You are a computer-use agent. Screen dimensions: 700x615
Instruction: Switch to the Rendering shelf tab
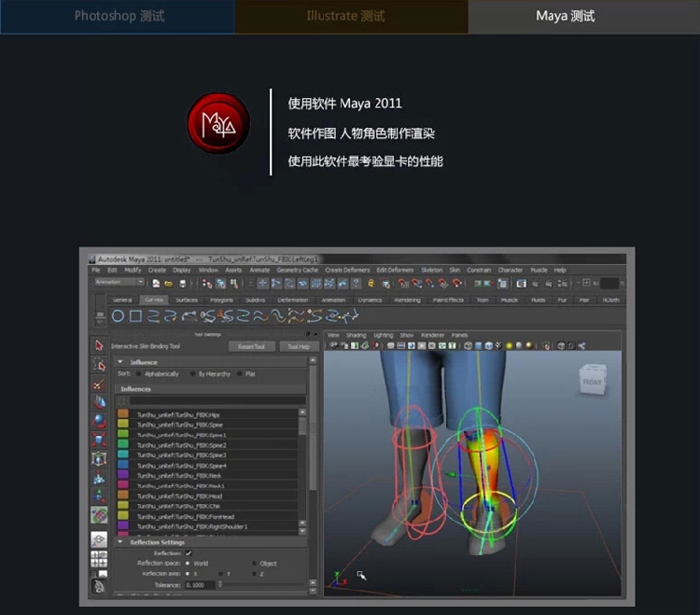[407, 300]
